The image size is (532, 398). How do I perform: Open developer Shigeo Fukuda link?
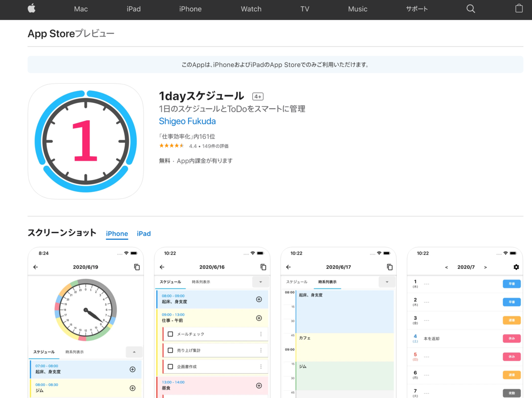[188, 121]
